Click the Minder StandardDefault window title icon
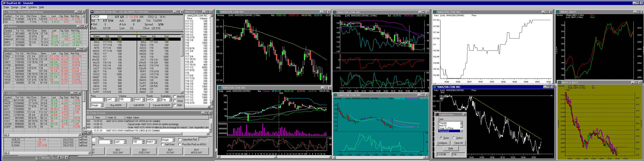This screenshot has height=161, width=644. click(5, 12)
